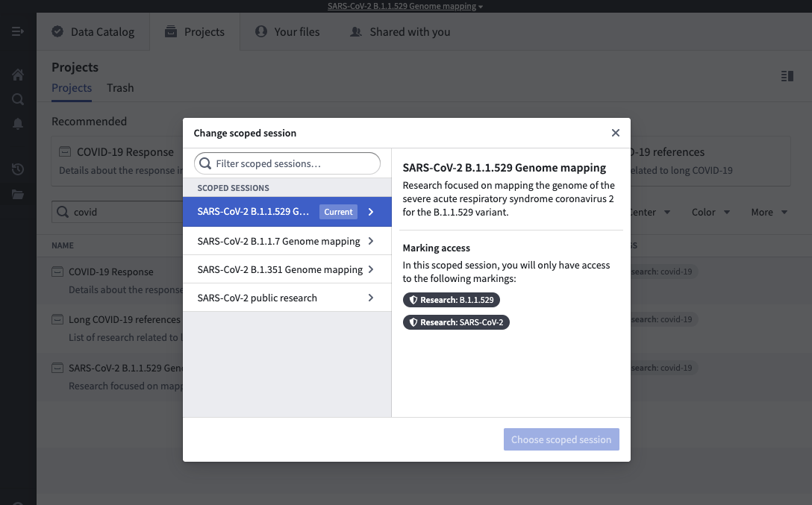Open the COVID-19 Response project link

pos(110,272)
